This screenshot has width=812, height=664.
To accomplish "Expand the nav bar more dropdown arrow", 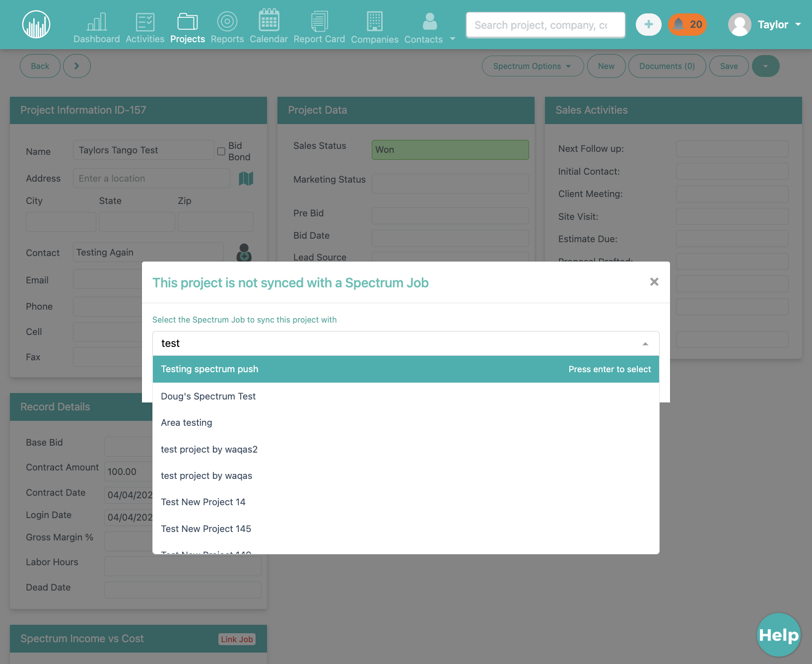I will click(x=453, y=39).
